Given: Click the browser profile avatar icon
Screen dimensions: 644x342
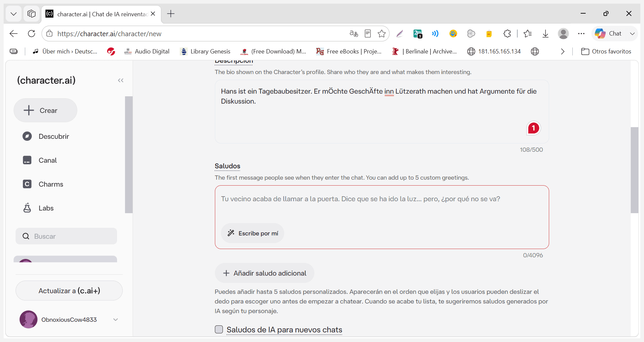Looking at the screenshot, I should pyautogui.click(x=563, y=34).
